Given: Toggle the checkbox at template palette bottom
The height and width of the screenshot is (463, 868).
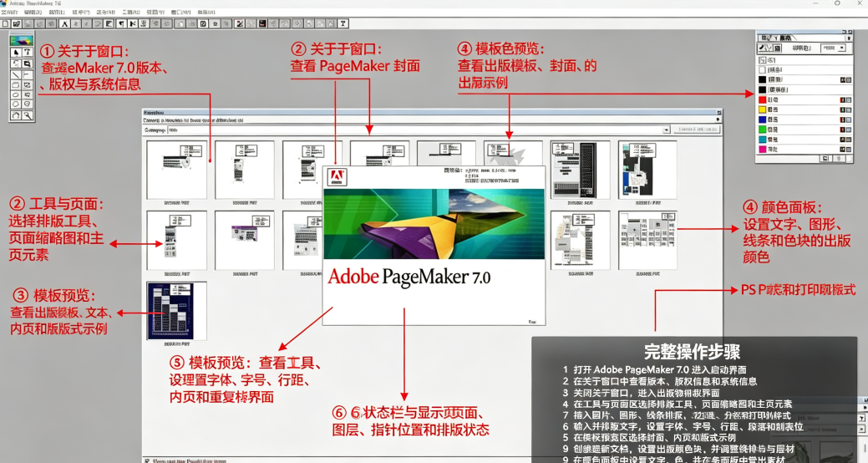Looking at the screenshot, I should tap(147, 460).
